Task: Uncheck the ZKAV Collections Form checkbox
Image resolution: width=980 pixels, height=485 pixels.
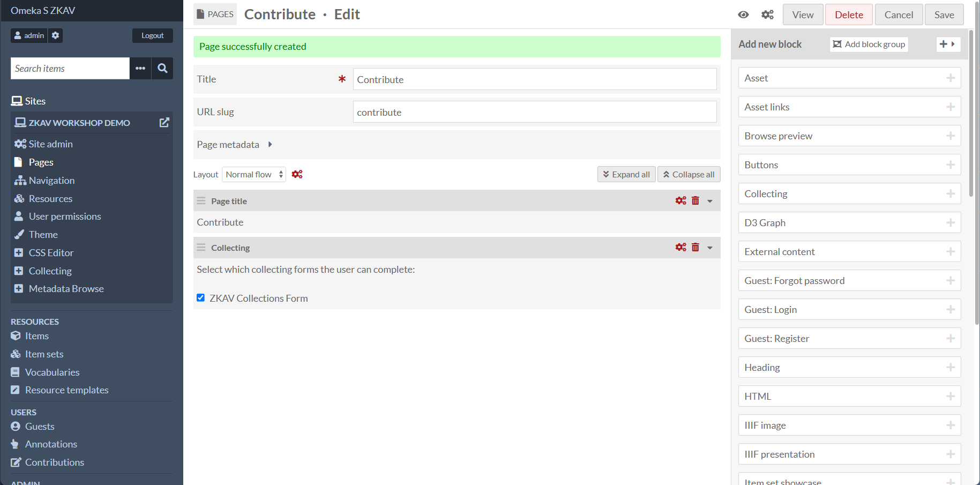Action: click(x=200, y=297)
